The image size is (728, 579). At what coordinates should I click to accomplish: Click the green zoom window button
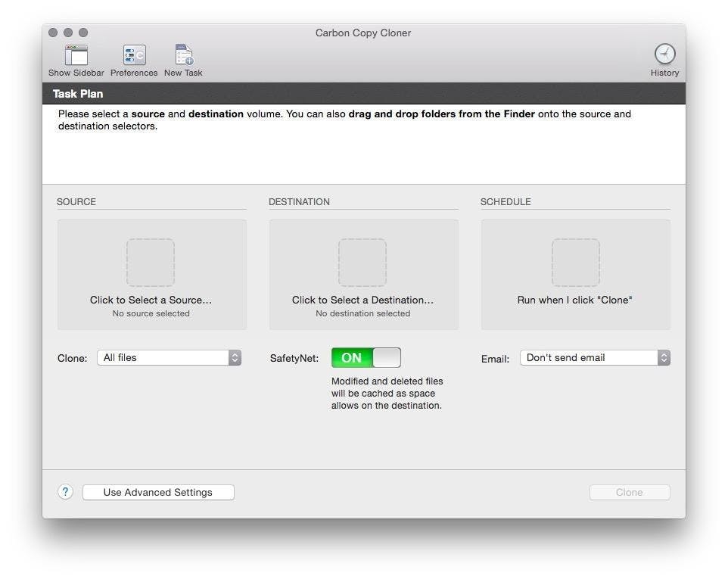[x=83, y=33]
